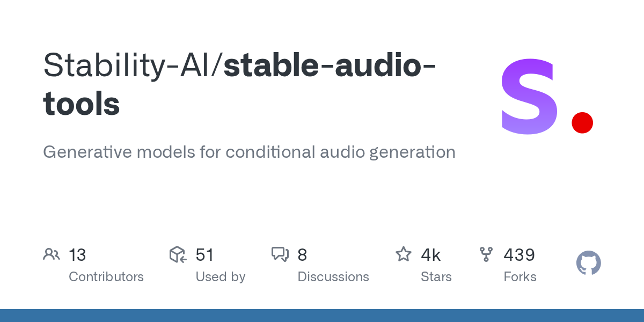Click the Forks branch icon

pos(486,254)
